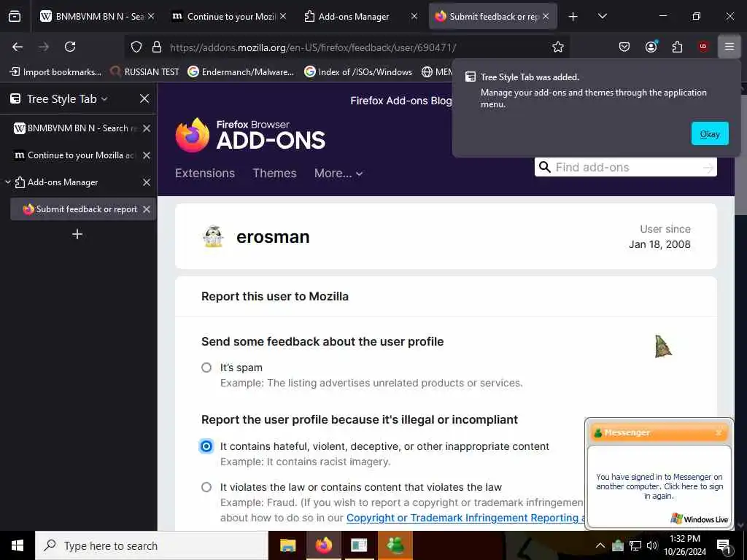This screenshot has height=560, width=747.
Task: Select BNMBVNM BN N in sidebar tree
Action: (77, 128)
